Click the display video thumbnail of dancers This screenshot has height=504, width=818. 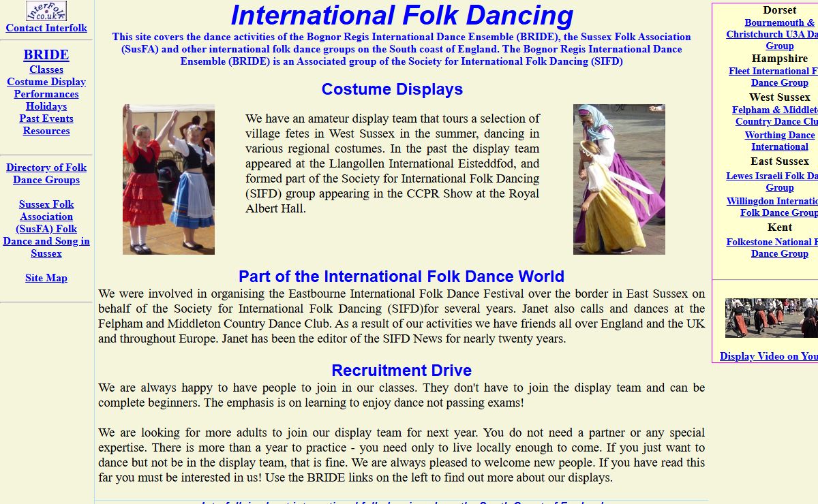(772, 318)
